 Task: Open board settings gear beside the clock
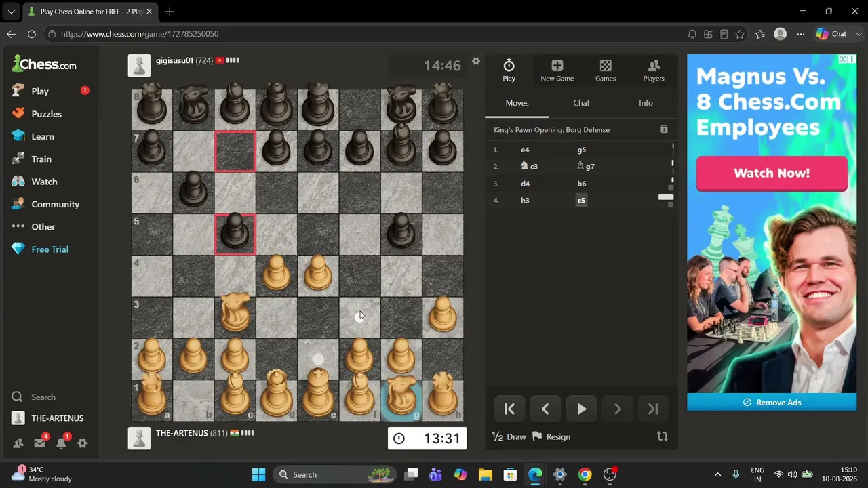pos(476,61)
